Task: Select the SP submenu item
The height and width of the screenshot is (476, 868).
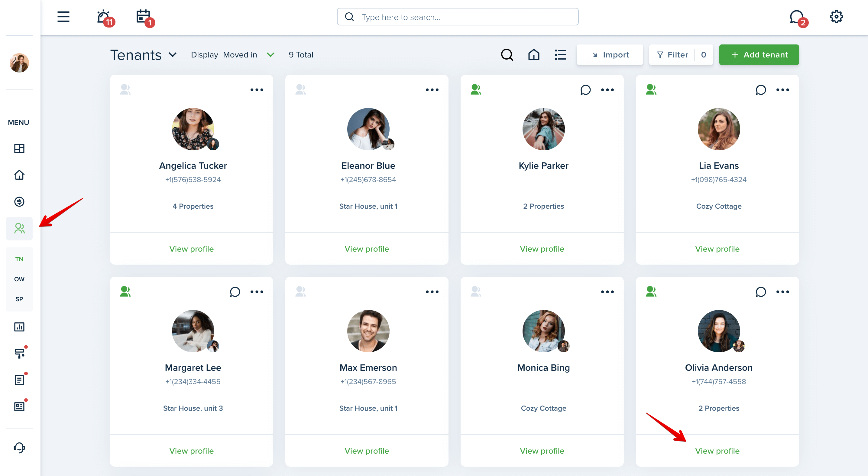Action: [x=19, y=299]
